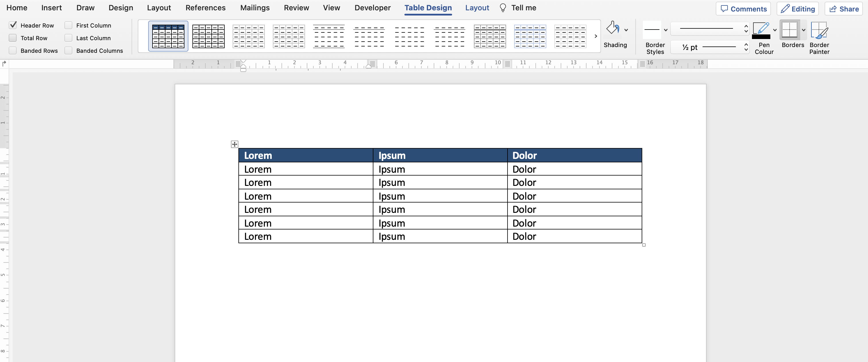
Task: Open the Design tab
Action: tap(121, 8)
